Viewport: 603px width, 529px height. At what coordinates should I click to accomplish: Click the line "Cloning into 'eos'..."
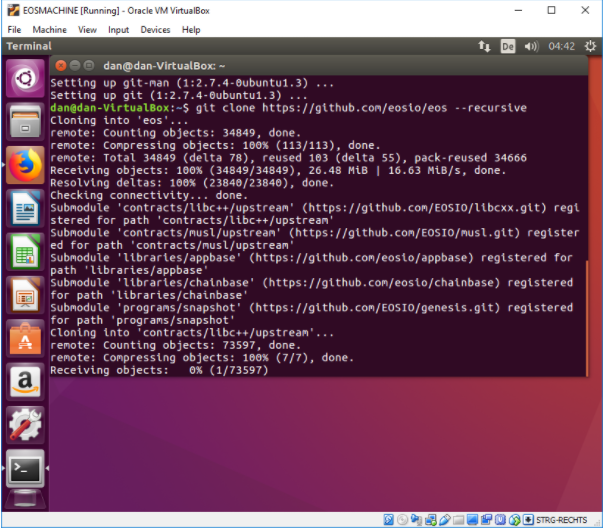click(119, 120)
